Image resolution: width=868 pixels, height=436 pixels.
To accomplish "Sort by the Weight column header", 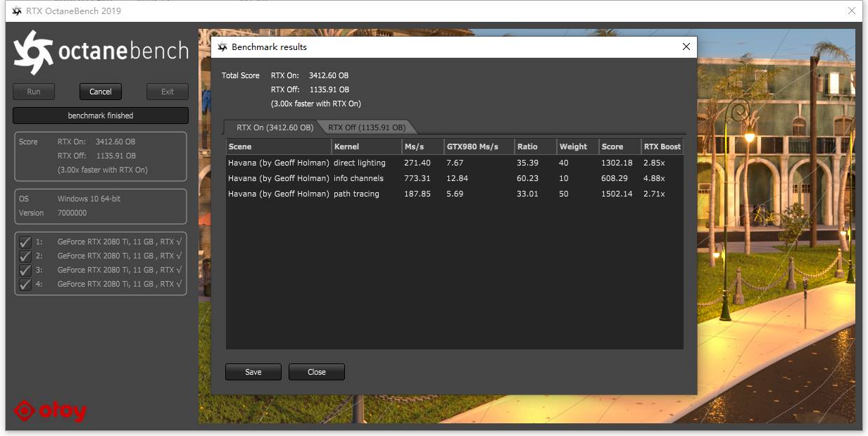I will tap(578, 147).
